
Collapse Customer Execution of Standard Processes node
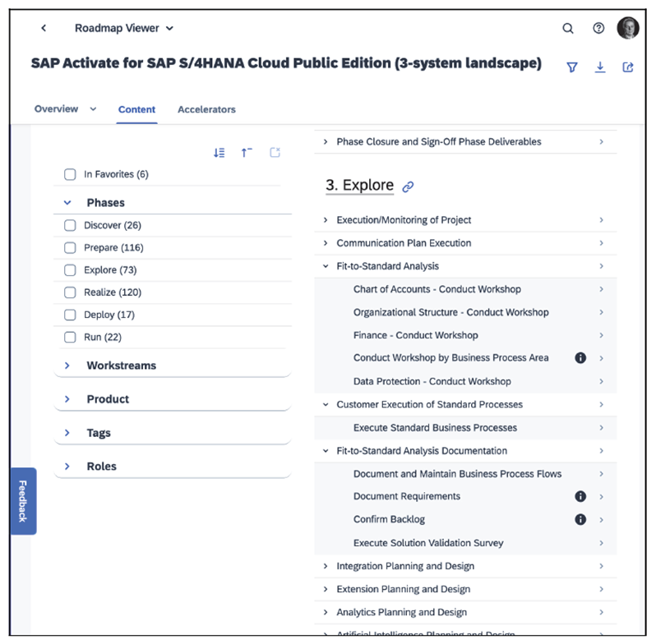pyautogui.click(x=326, y=405)
